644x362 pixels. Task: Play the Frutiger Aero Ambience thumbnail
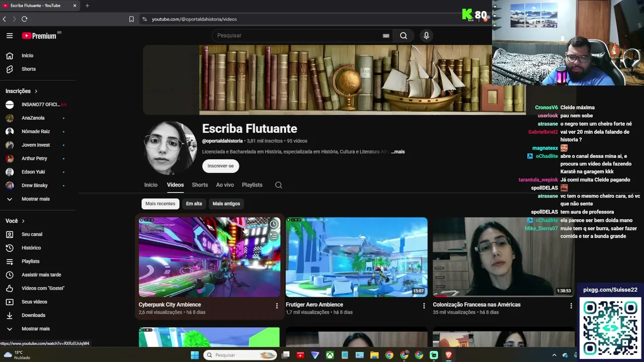[357, 257]
